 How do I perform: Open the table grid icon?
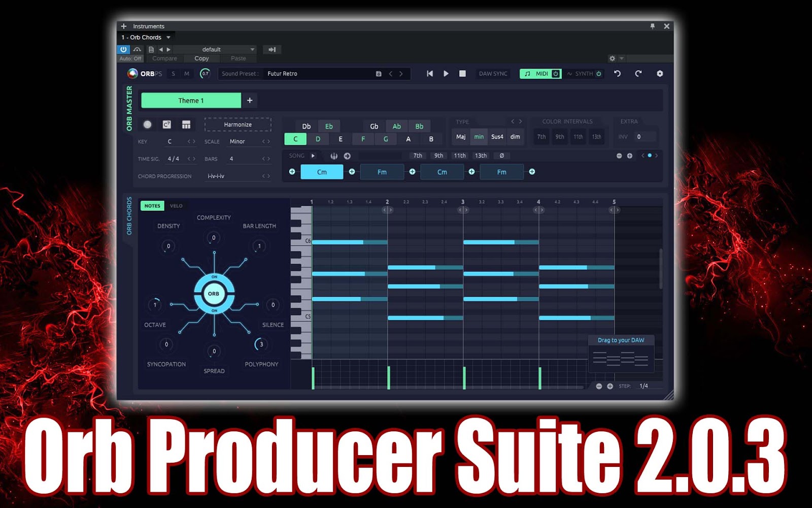[x=186, y=124]
